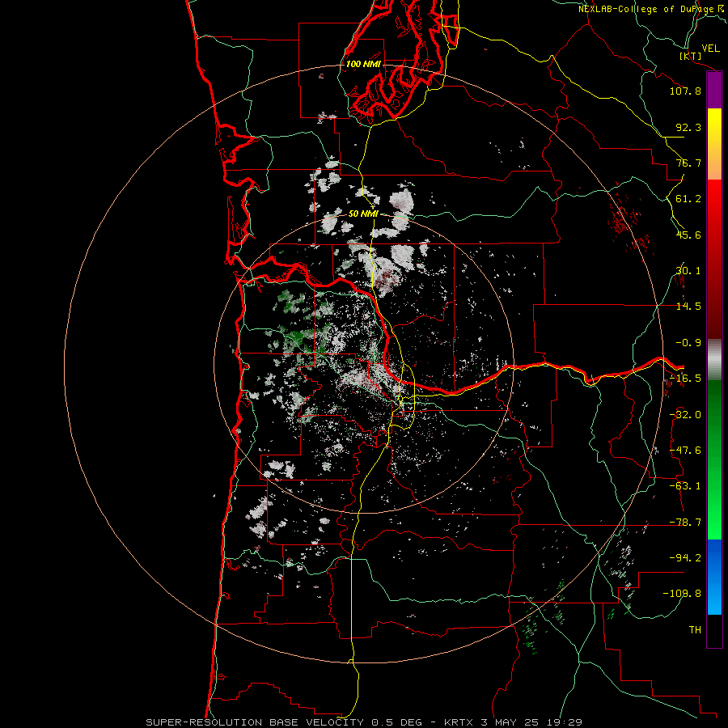
Task: Click the -47.6 velocity scale value
Action: point(685,451)
